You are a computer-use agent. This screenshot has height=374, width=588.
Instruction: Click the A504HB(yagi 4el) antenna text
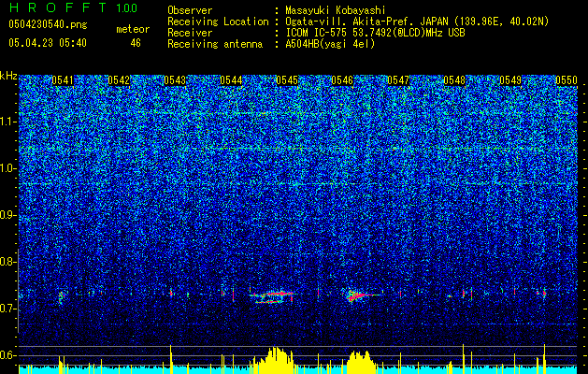coord(330,44)
